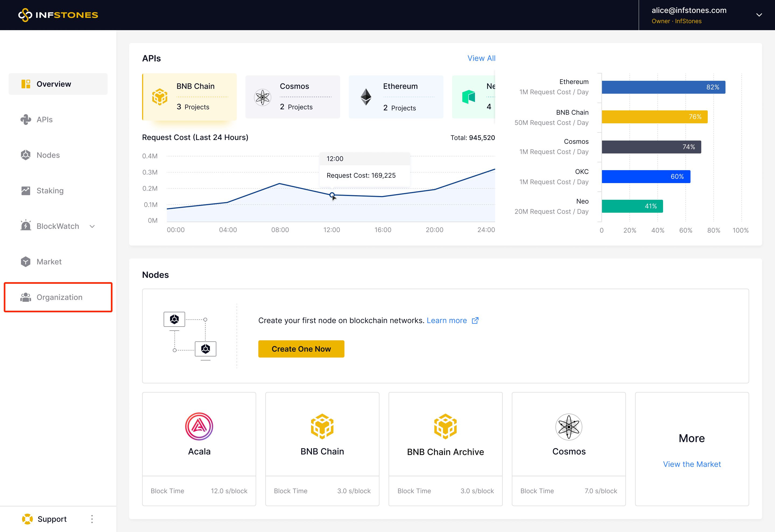Click the 12:00 data point on chart

point(332,195)
